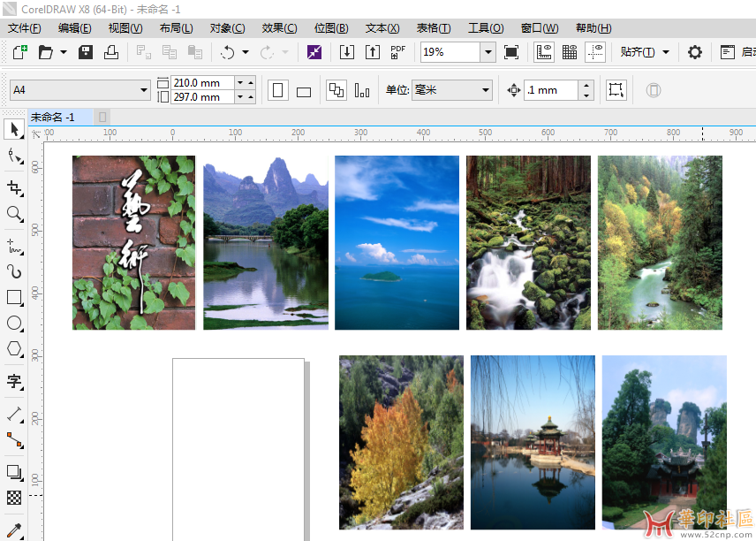Select the Rectangle tool
Viewport: 756px width, 541px height.
coord(15,298)
